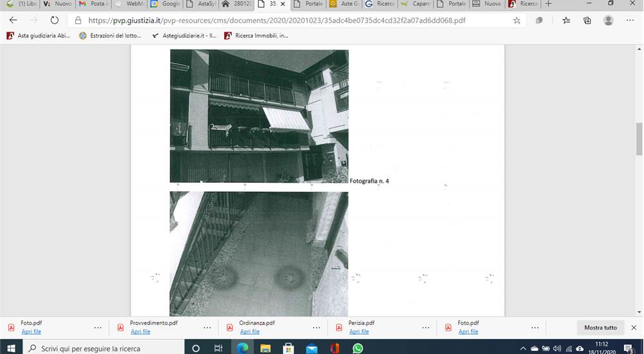The width and height of the screenshot is (644, 354).
Task: Open Mail app from taskbar
Action: pos(312,348)
